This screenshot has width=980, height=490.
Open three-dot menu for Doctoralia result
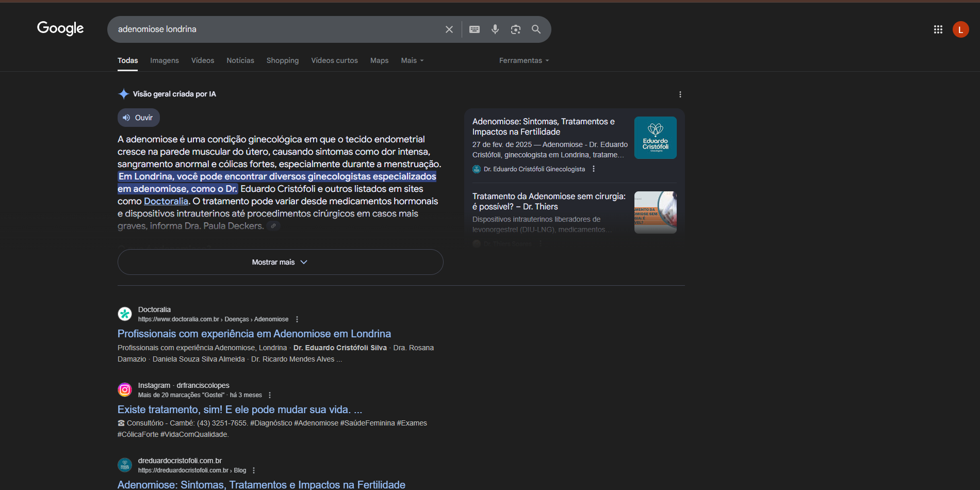[x=297, y=319]
